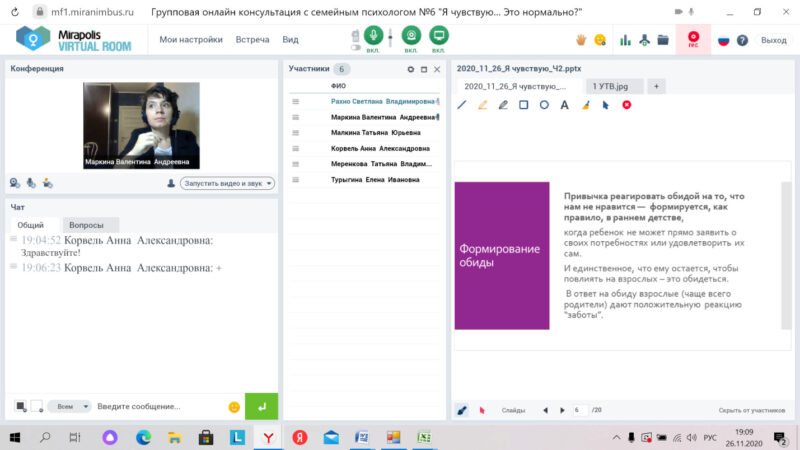The height and width of the screenshot is (450, 800).
Task: Open the Windows Start menu
Action: [x=15, y=437]
